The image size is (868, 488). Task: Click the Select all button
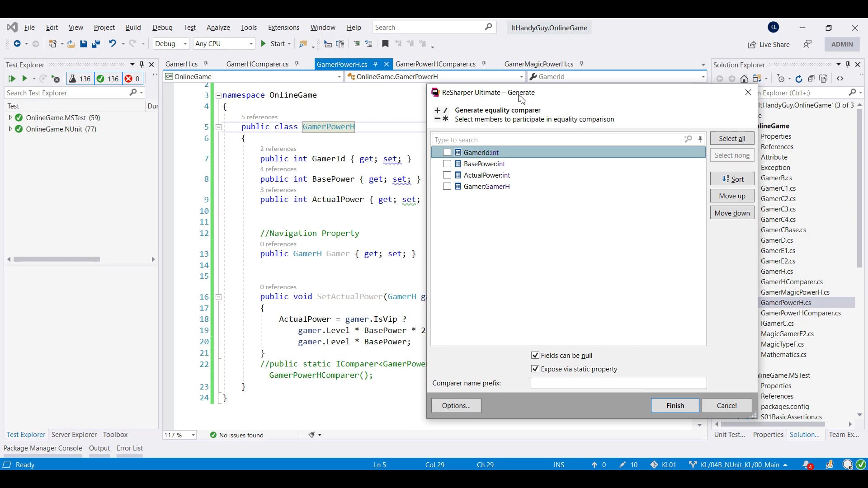pos(732,139)
